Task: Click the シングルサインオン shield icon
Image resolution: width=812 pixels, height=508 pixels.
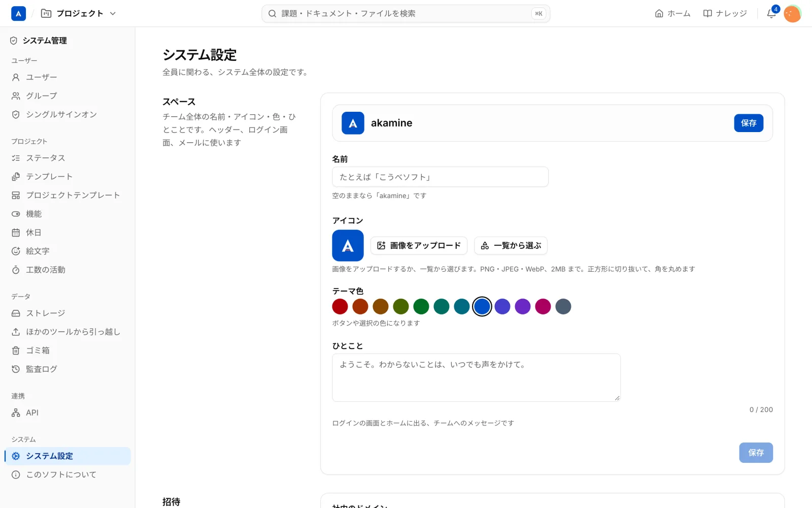Action: tap(16, 115)
